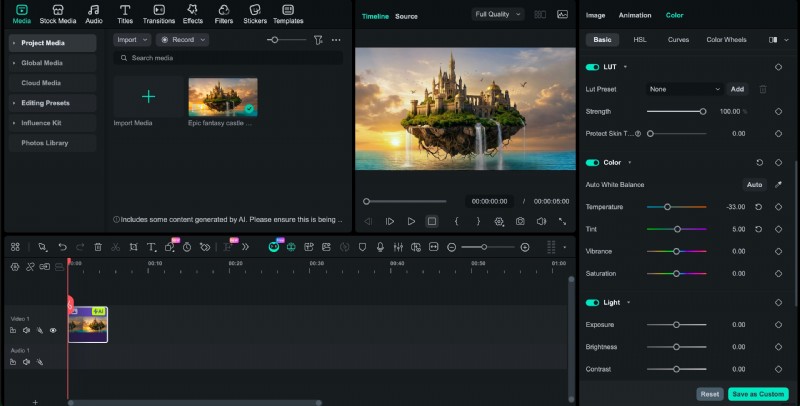Viewport: 800px width, 406px height.
Task: Reset the Temperature value
Action: coord(758,207)
